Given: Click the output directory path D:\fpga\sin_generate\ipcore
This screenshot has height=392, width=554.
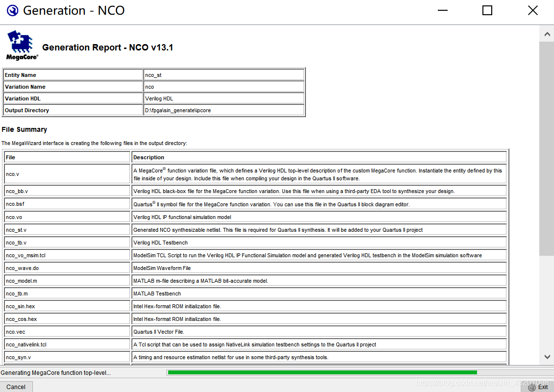Looking at the screenshot, I should point(177,110).
